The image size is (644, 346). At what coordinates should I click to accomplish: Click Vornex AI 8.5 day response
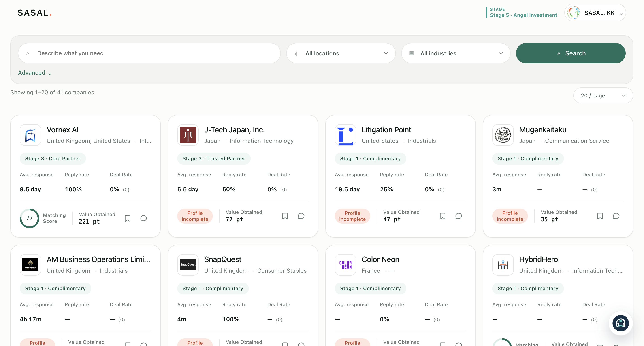click(x=30, y=190)
